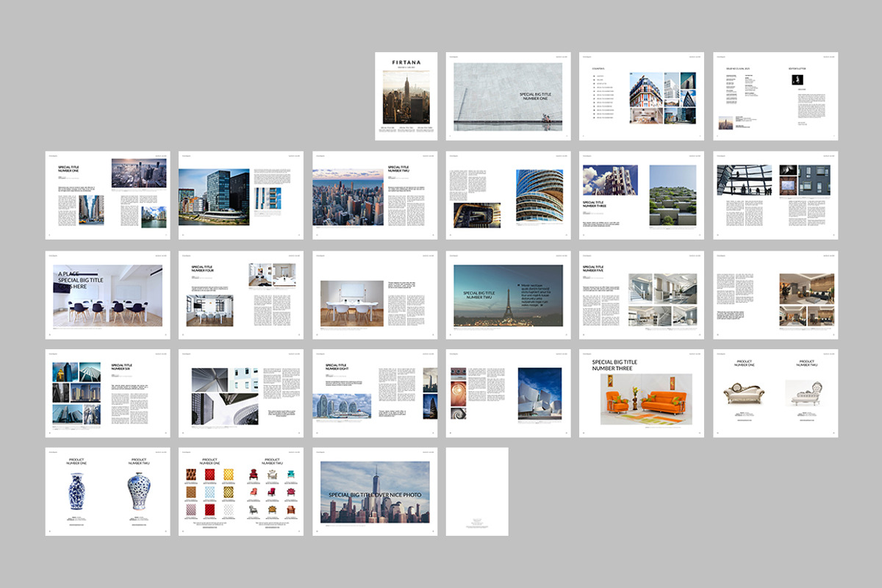Select the Special Title Number Five spread
The width and height of the screenshot is (882, 588).
pyautogui.click(x=642, y=294)
